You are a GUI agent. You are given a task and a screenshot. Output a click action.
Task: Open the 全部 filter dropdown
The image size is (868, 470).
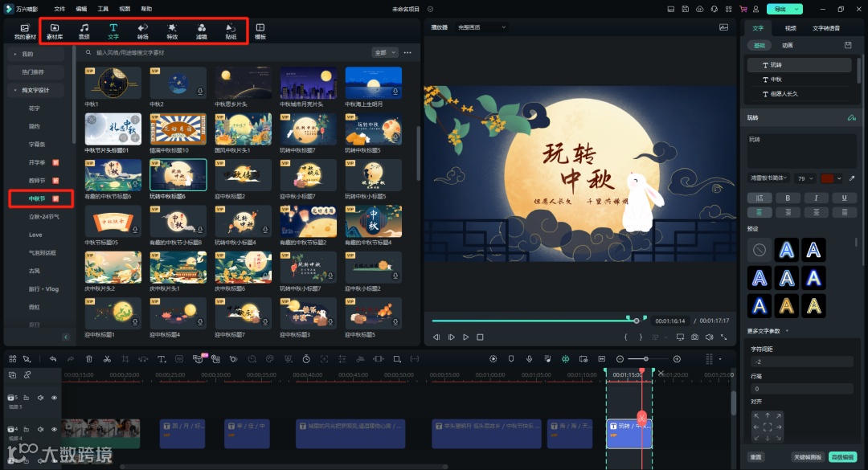(x=385, y=52)
